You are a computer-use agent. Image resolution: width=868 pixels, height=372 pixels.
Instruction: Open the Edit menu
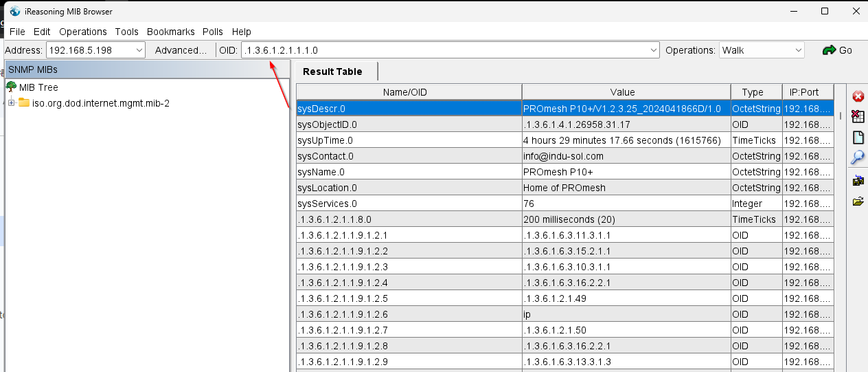(42, 32)
